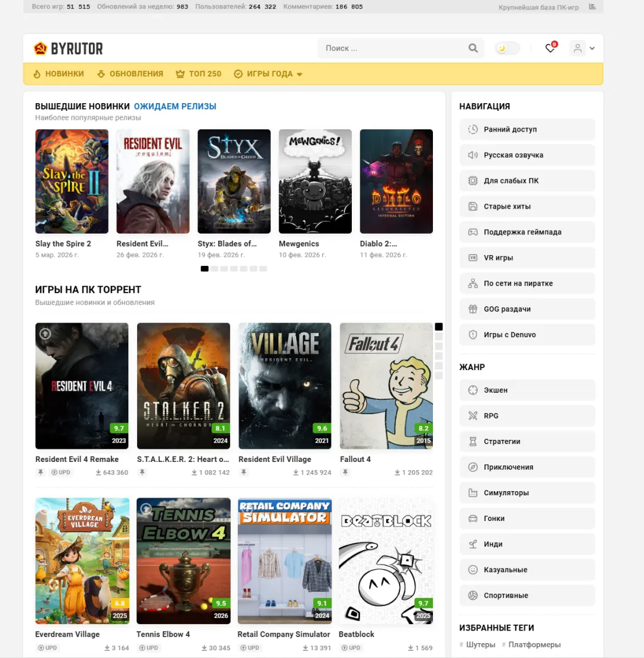This screenshot has height=658, width=644.
Task: Select last carousel page dot
Action: (x=263, y=269)
